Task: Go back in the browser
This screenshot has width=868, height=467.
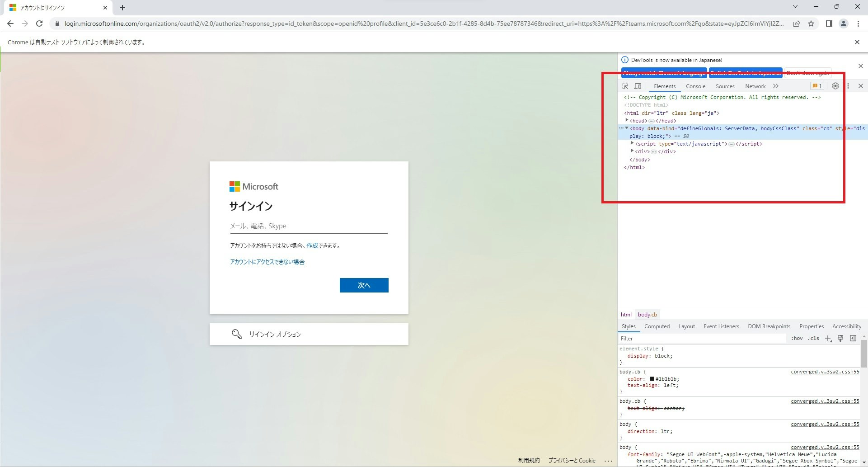Action: 10,24
